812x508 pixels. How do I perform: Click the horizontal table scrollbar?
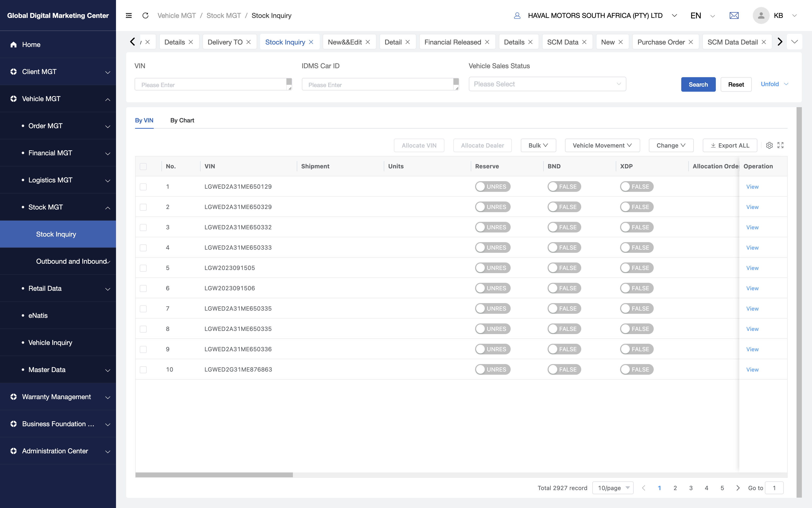(214, 475)
